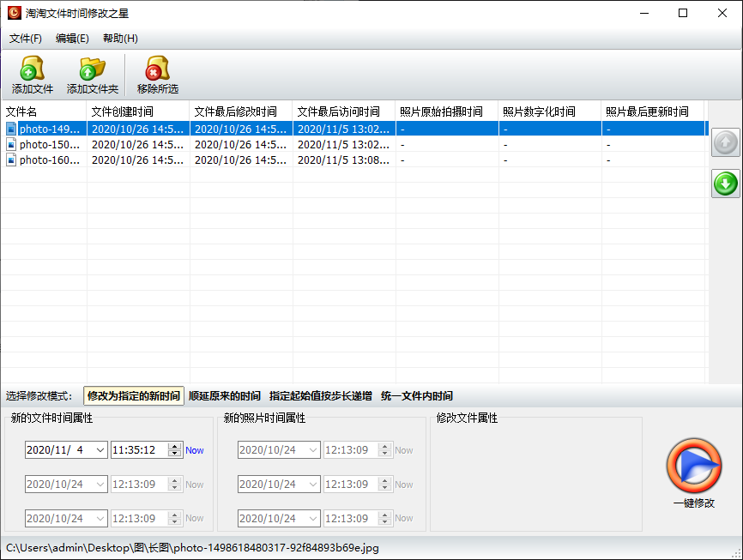Click the spinner arrows of 11:35:12 field
This screenshot has height=560, width=743.
point(174,449)
